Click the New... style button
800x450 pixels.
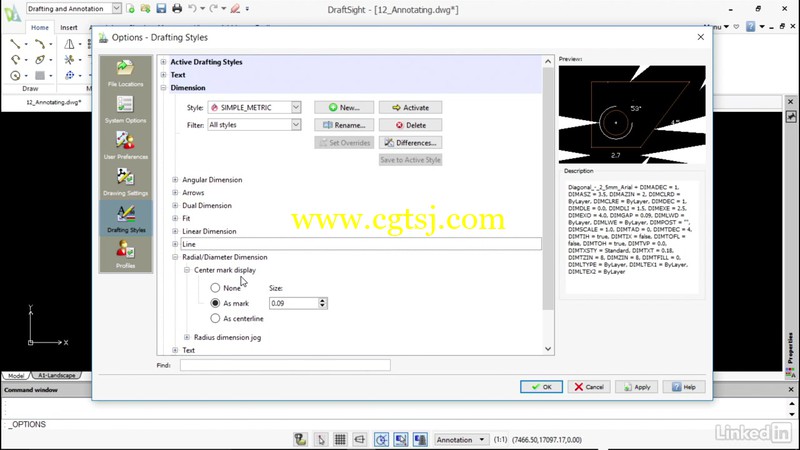344,108
